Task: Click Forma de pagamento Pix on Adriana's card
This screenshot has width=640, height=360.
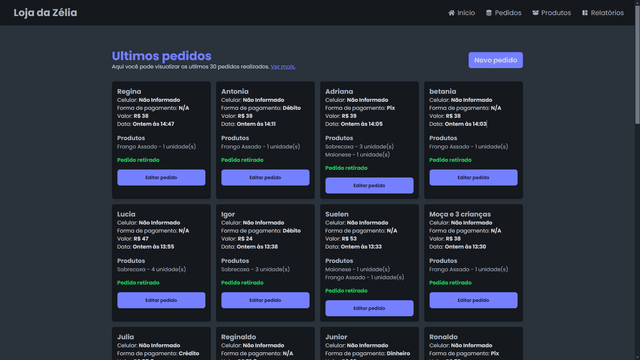Action: [360, 108]
